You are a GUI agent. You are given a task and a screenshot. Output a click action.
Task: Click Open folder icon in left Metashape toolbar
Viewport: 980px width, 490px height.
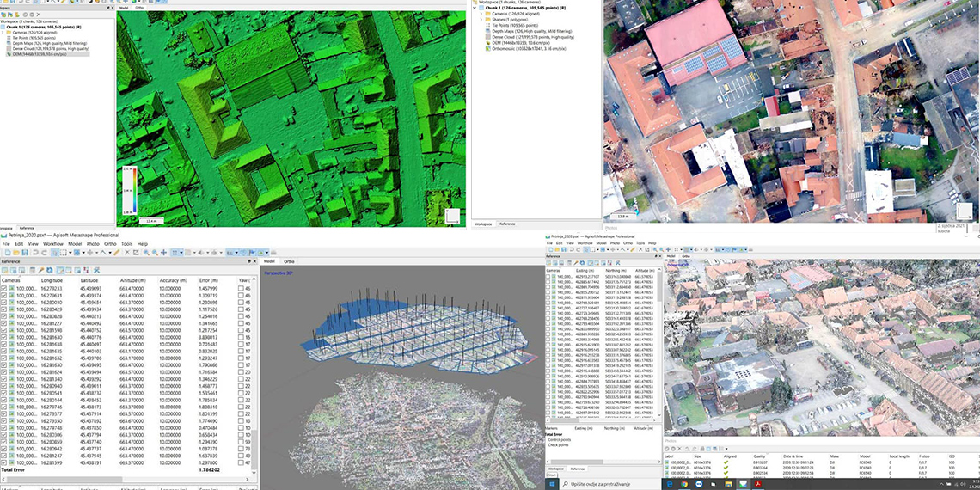pyautogui.click(x=15, y=253)
